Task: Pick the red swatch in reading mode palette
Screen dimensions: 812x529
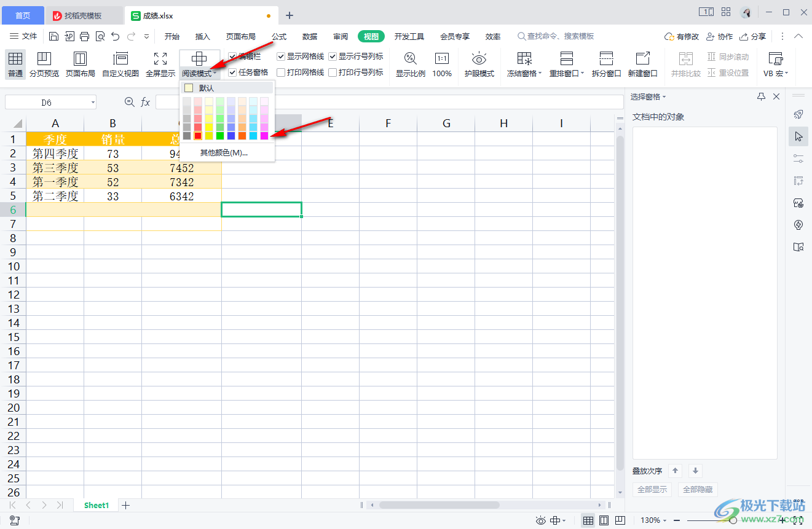Action: point(198,136)
